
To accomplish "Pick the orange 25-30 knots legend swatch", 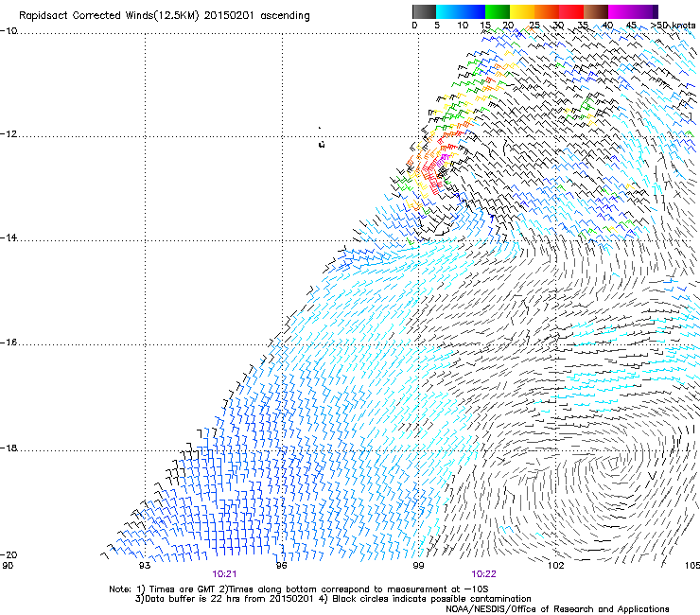I will [x=547, y=11].
